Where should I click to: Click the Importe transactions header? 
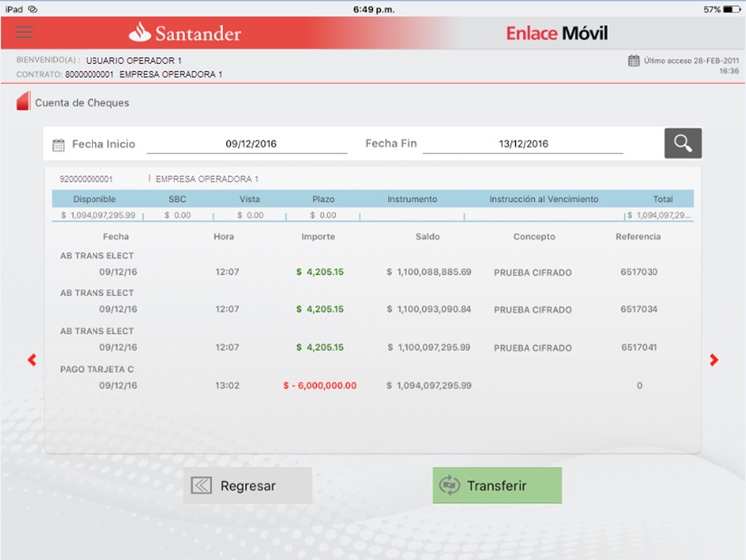(318, 236)
